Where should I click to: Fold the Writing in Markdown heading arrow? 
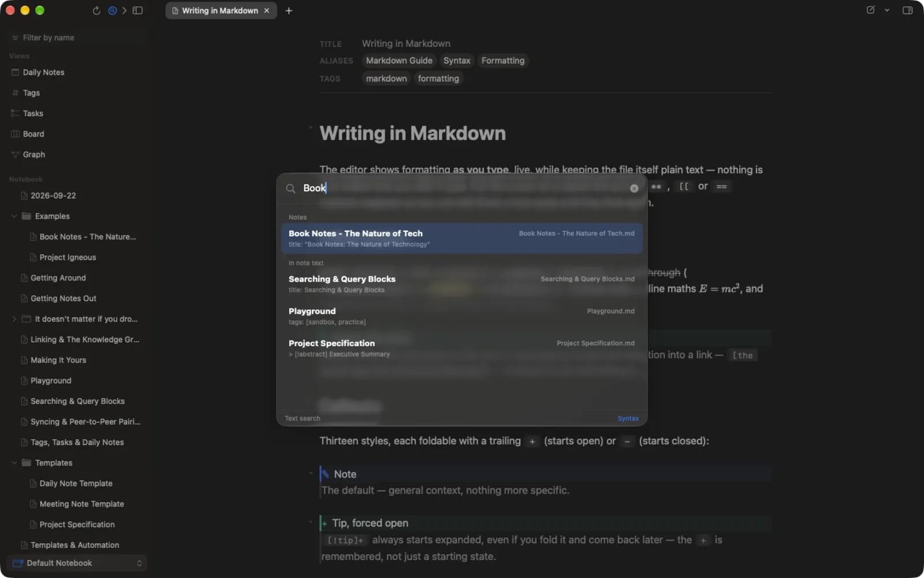(x=311, y=127)
